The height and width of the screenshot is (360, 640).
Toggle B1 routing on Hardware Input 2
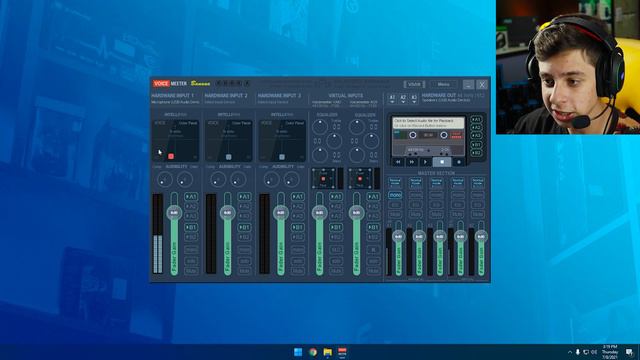244,227
